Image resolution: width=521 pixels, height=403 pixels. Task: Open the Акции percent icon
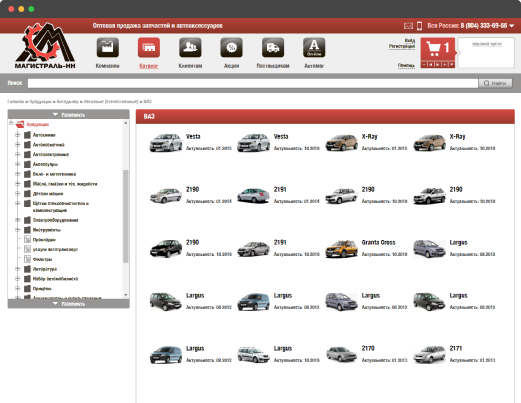tap(231, 48)
